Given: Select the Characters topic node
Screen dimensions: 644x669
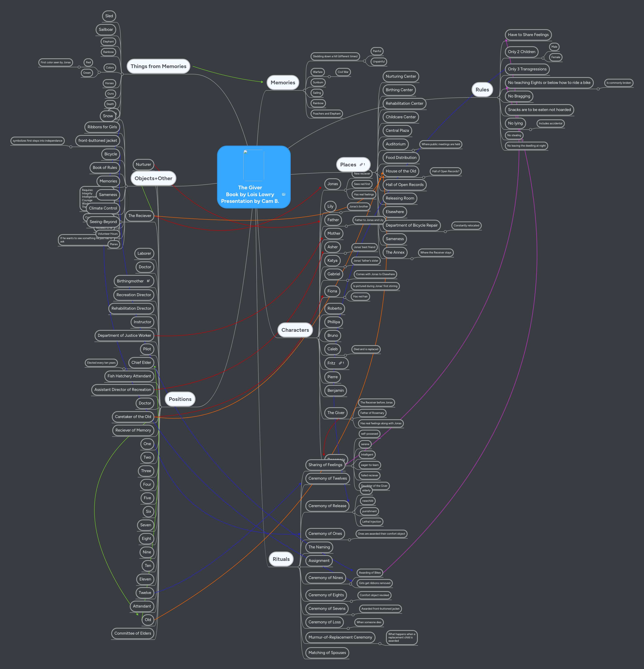Looking at the screenshot, I should pos(295,330).
